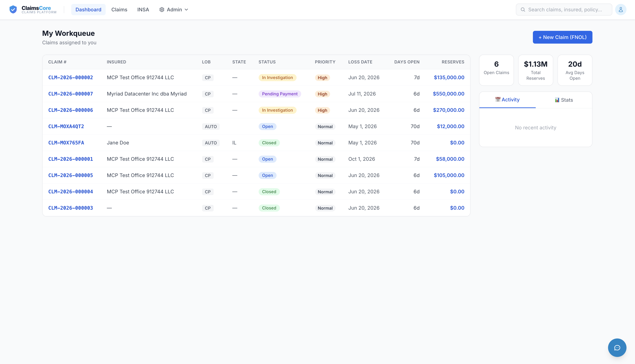Click the DAYS OPEN column header

pyautogui.click(x=407, y=62)
